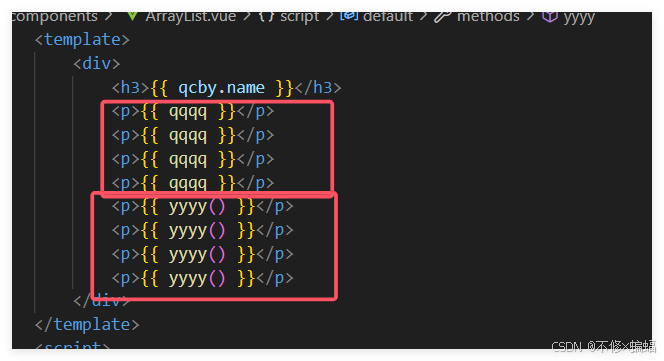Click the closing div tag
This screenshot has height=361, width=664.
(101, 301)
